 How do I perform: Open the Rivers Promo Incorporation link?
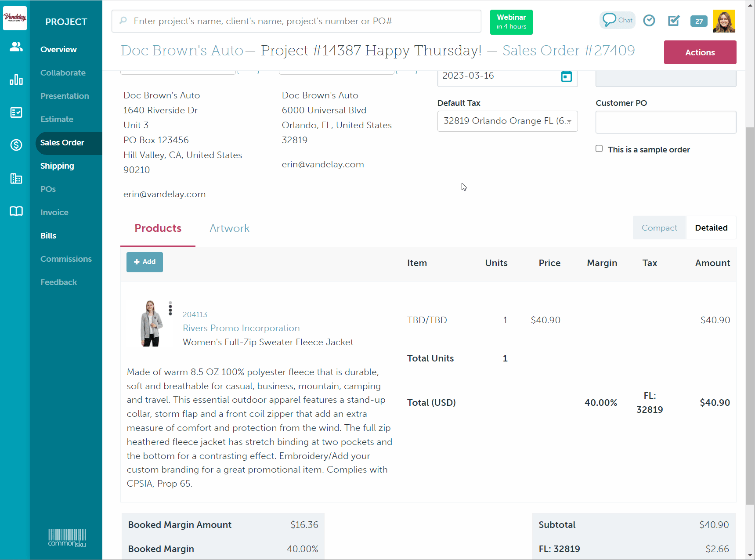click(x=241, y=328)
